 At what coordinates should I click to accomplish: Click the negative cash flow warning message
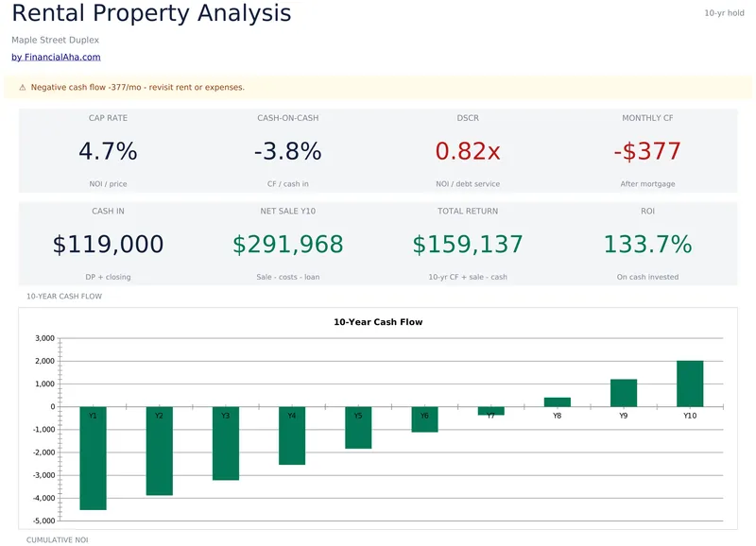pos(138,87)
